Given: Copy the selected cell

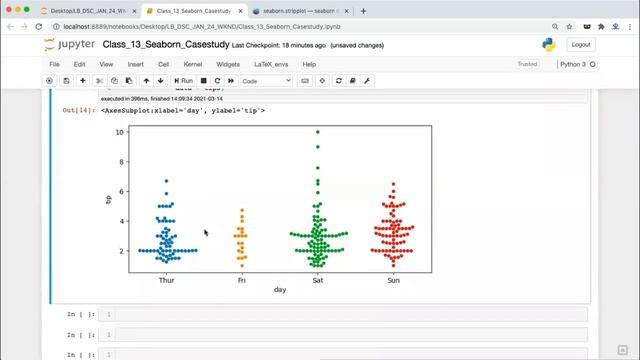Looking at the screenshot, I should click(x=114, y=81).
